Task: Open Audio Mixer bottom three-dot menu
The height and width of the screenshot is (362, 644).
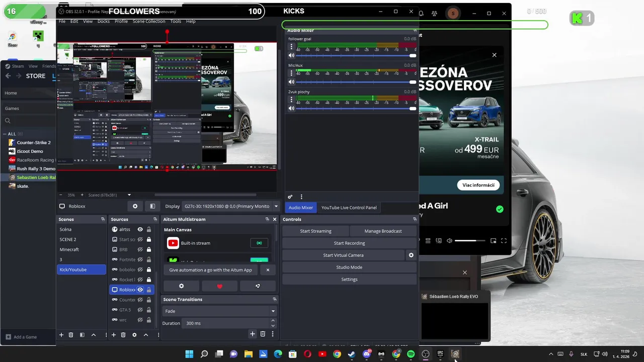Action: pos(301,197)
